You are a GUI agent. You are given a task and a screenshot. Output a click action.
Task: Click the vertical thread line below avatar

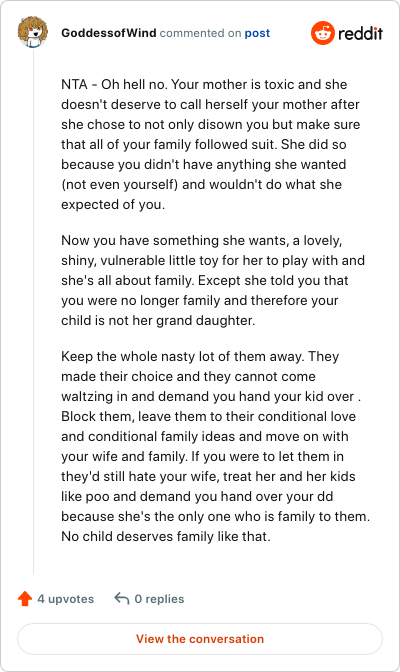[x=33, y=311]
